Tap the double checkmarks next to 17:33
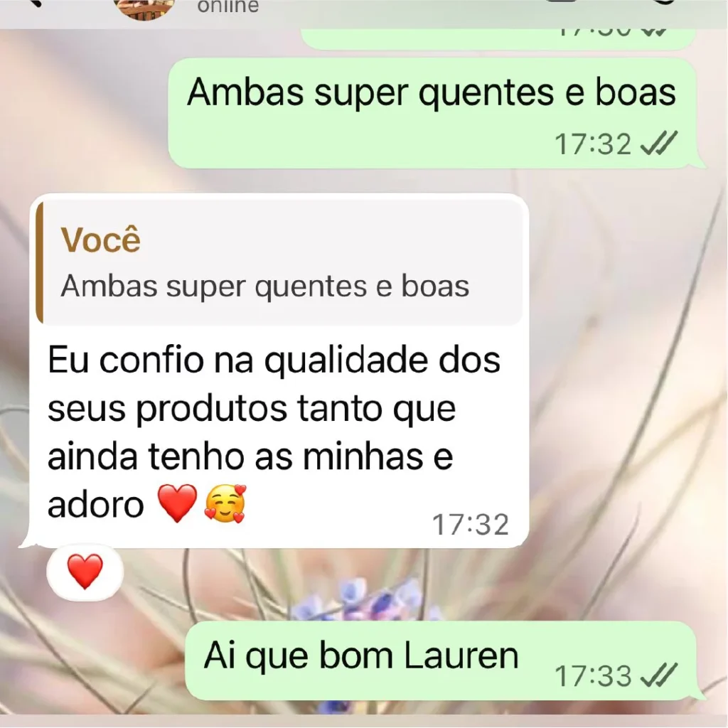 coord(659,675)
